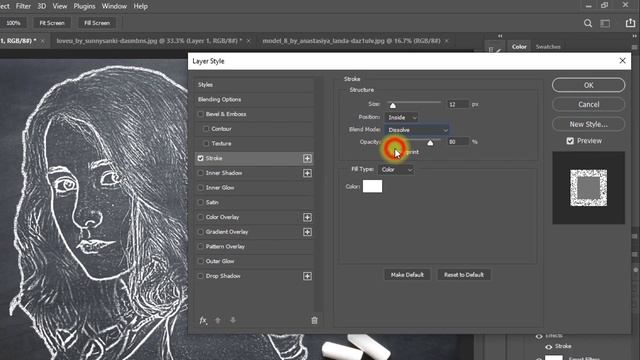Select the Styles row
This screenshot has width=640, height=360.
254,84
